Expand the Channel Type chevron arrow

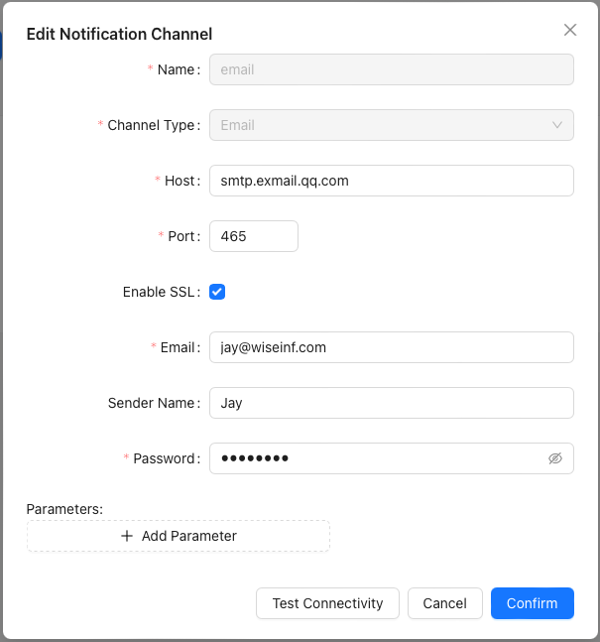557,125
